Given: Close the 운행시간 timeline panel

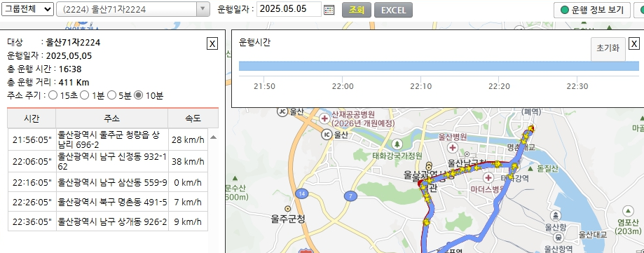Looking at the screenshot, I should (x=634, y=43).
